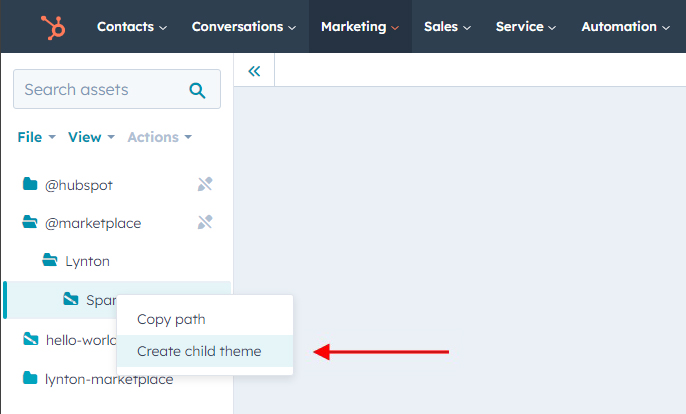Image resolution: width=686 pixels, height=414 pixels.
Task: Open the lynton-marketplace folder
Action: [x=109, y=379]
